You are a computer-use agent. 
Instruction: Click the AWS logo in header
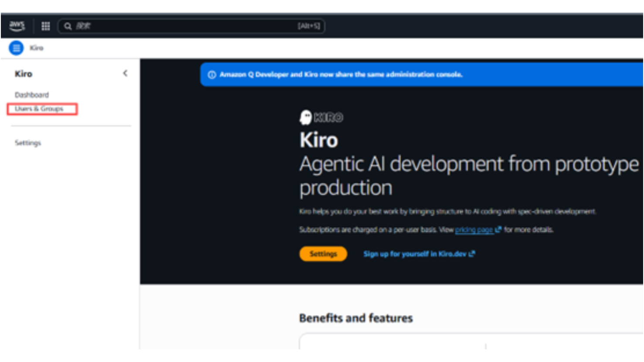click(x=17, y=26)
